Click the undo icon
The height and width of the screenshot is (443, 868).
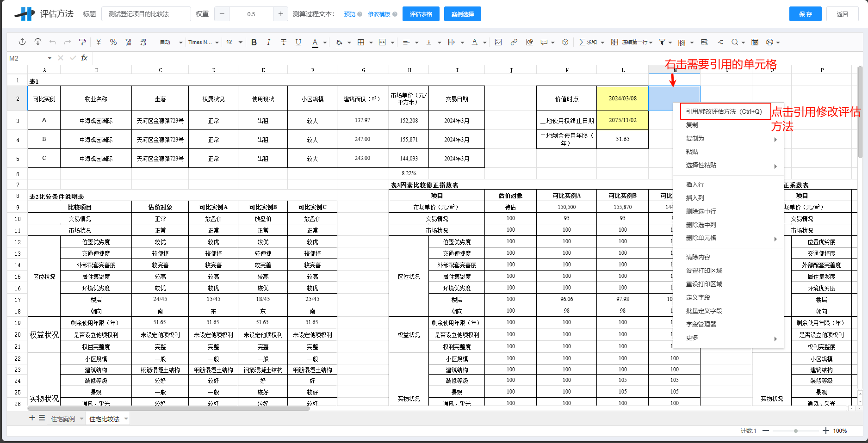52,42
